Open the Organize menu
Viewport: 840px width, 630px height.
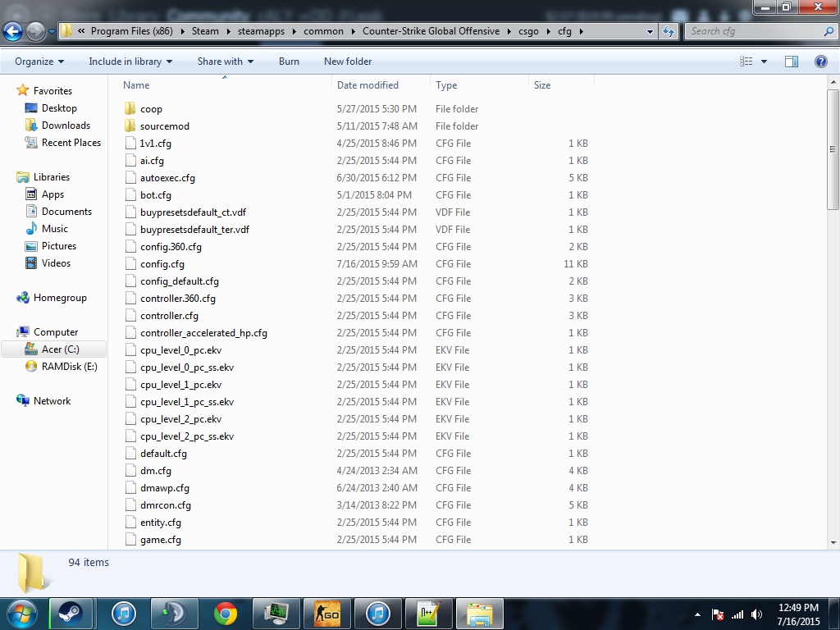[39, 62]
